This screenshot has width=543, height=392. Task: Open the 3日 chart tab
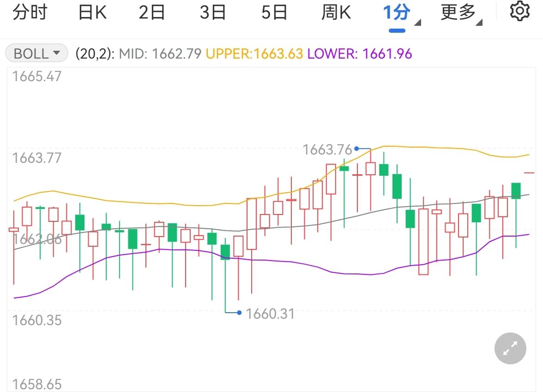click(213, 12)
